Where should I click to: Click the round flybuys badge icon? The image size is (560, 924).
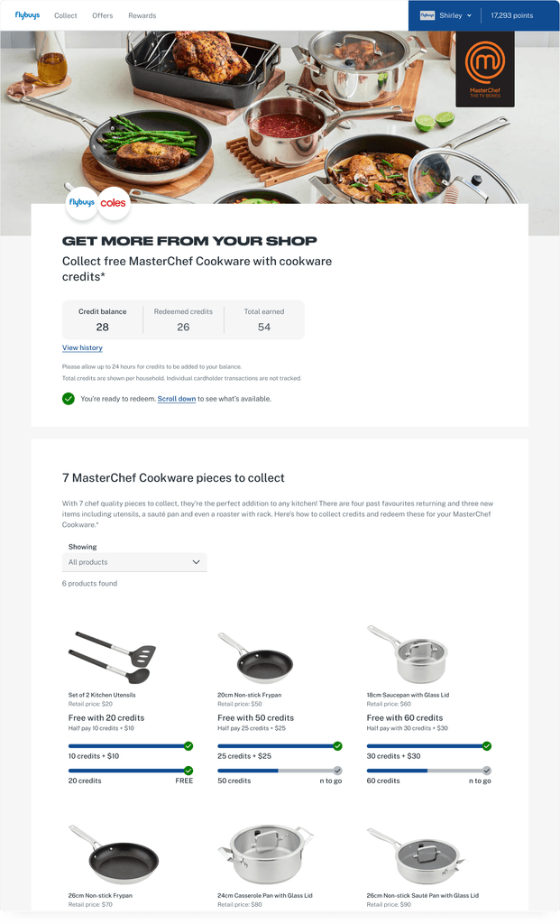(x=82, y=203)
